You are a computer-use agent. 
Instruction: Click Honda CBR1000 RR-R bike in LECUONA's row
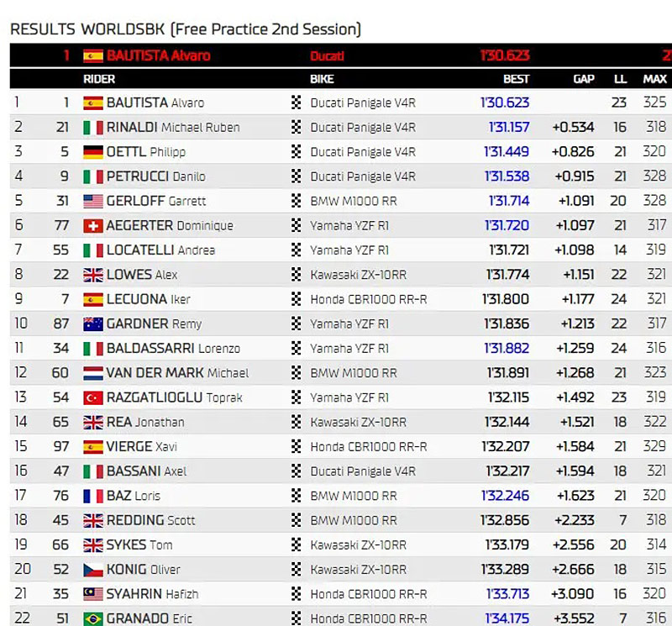368,299
